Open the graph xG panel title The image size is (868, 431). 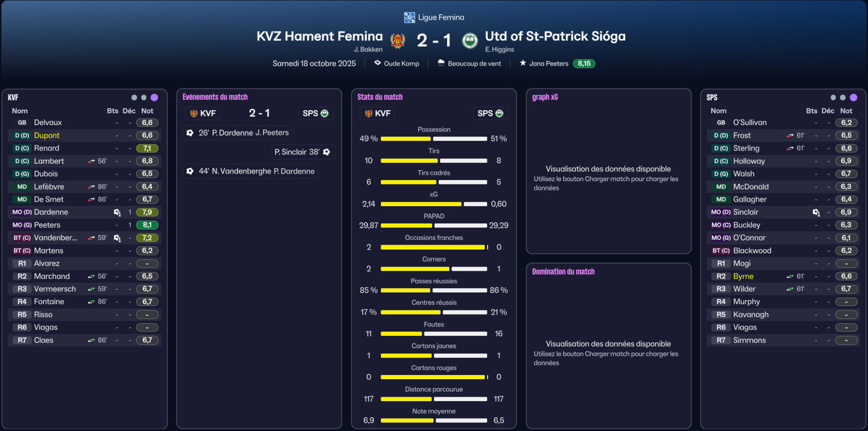coord(545,97)
